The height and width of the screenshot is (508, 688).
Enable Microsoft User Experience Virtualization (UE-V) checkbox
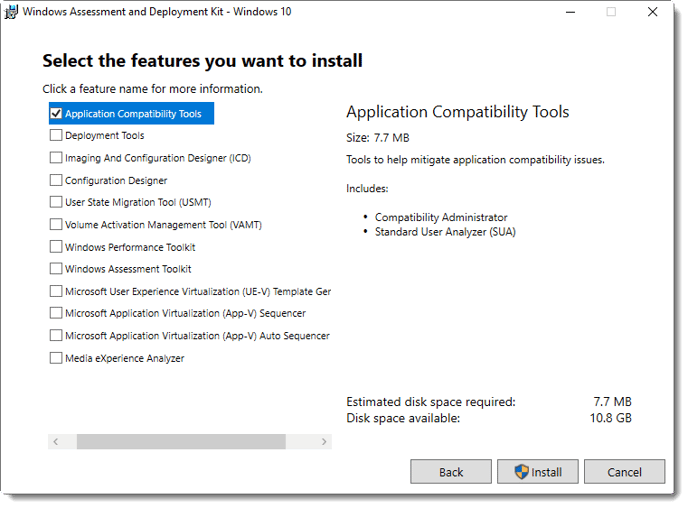56,291
